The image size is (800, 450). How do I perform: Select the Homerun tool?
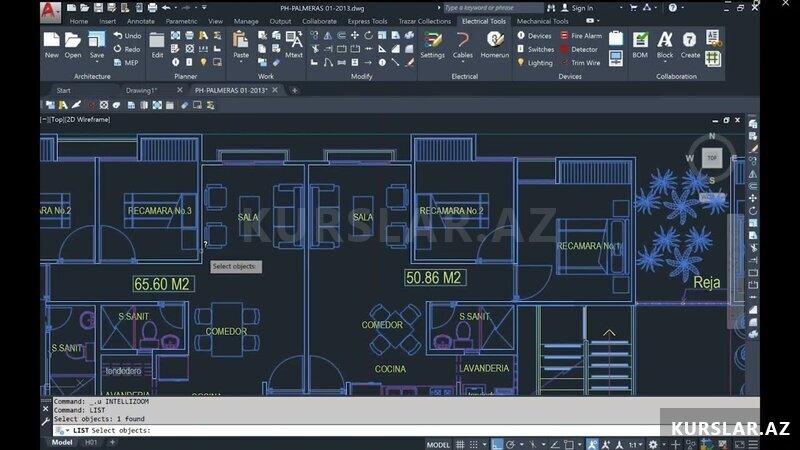point(494,40)
